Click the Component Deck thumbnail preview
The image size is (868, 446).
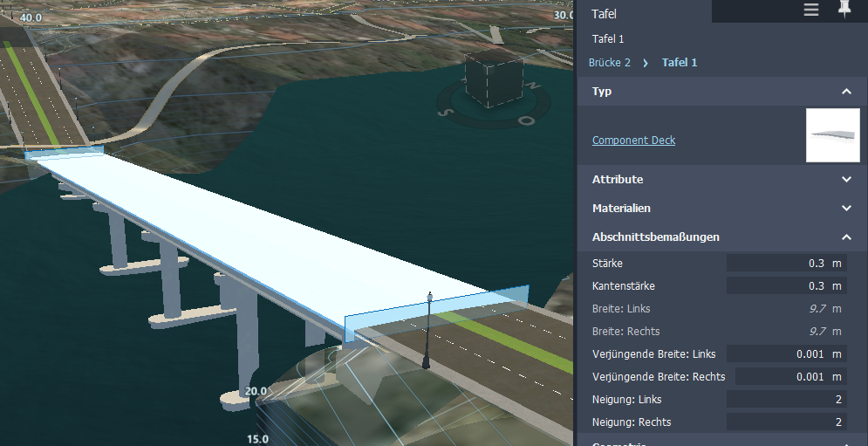pos(832,135)
